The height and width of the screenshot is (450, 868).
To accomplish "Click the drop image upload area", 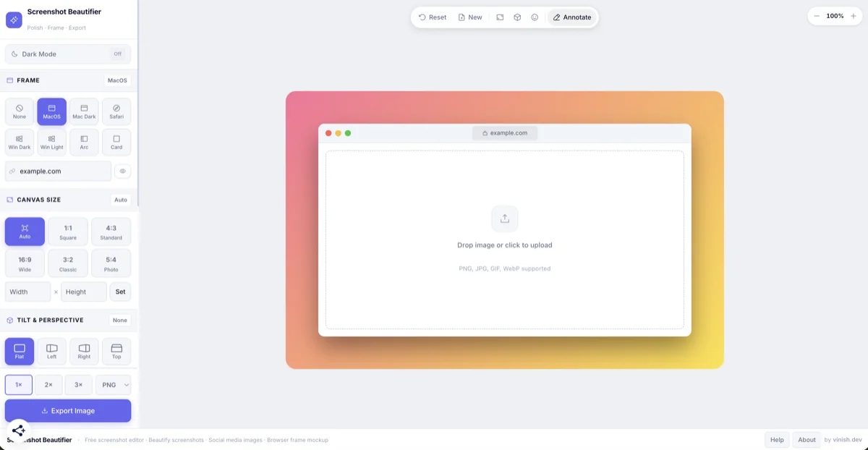I will click(x=505, y=239).
